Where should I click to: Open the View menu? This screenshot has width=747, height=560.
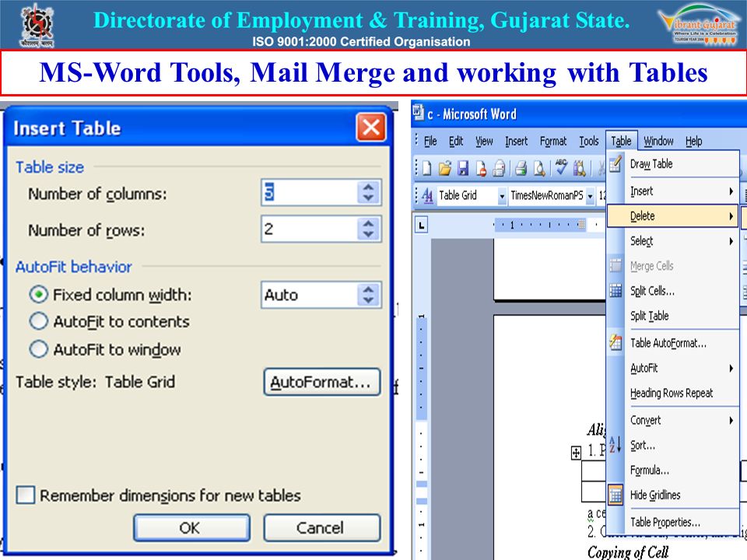tap(484, 141)
